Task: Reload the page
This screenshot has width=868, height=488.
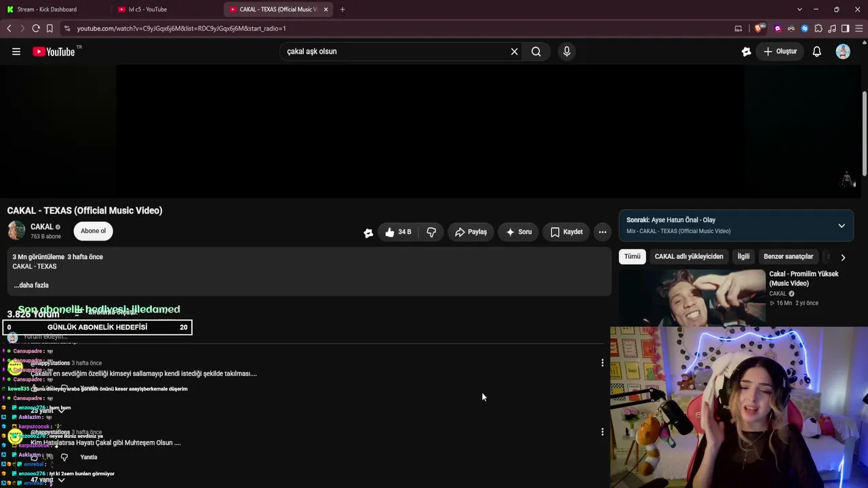Action: (x=36, y=28)
